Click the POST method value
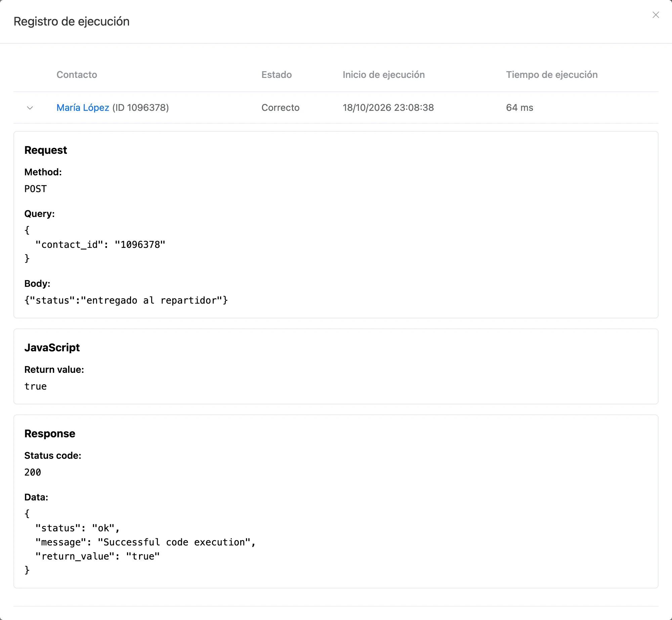Viewport: 672px width, 620px height. [x=36, y=189]
